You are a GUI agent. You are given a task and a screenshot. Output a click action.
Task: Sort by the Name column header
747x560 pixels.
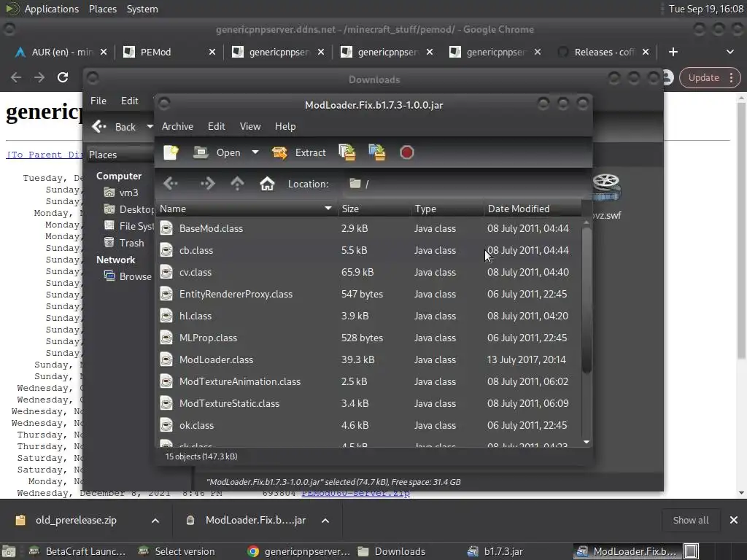point(247,209)
